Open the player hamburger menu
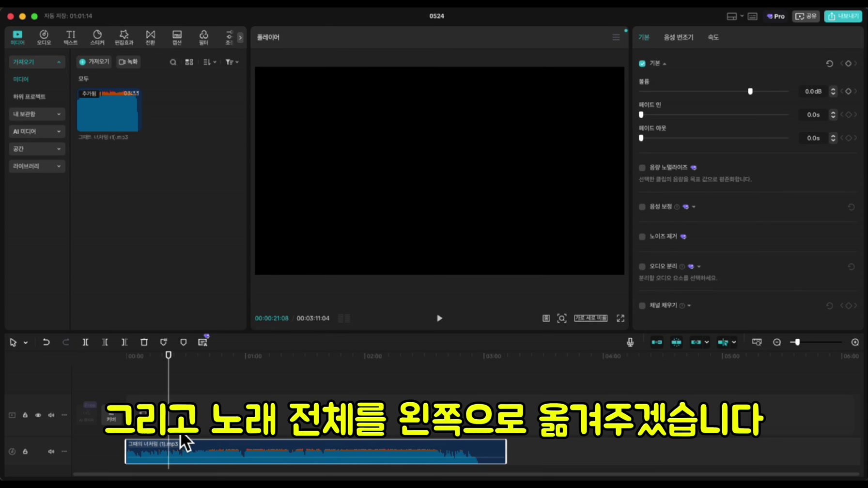Viewport: 868px width, 488px height. click(616, 37)
